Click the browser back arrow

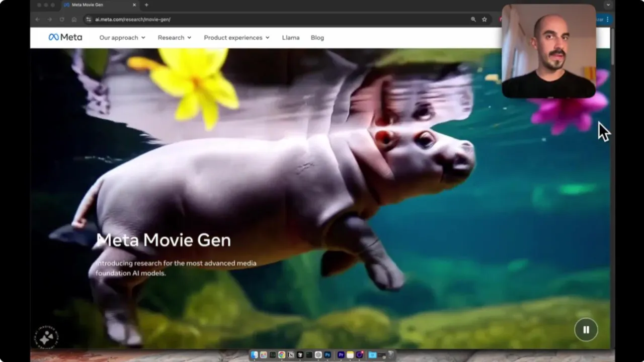[38, 19]
